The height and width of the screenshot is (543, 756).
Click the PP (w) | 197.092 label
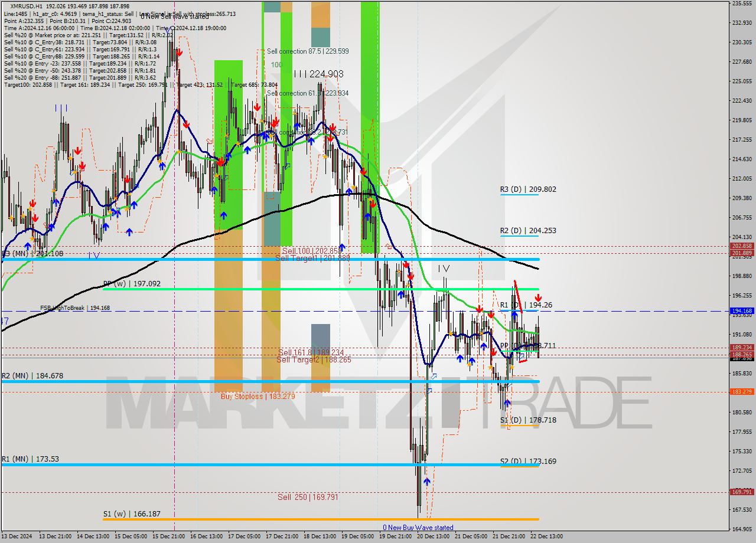(132, 284)
